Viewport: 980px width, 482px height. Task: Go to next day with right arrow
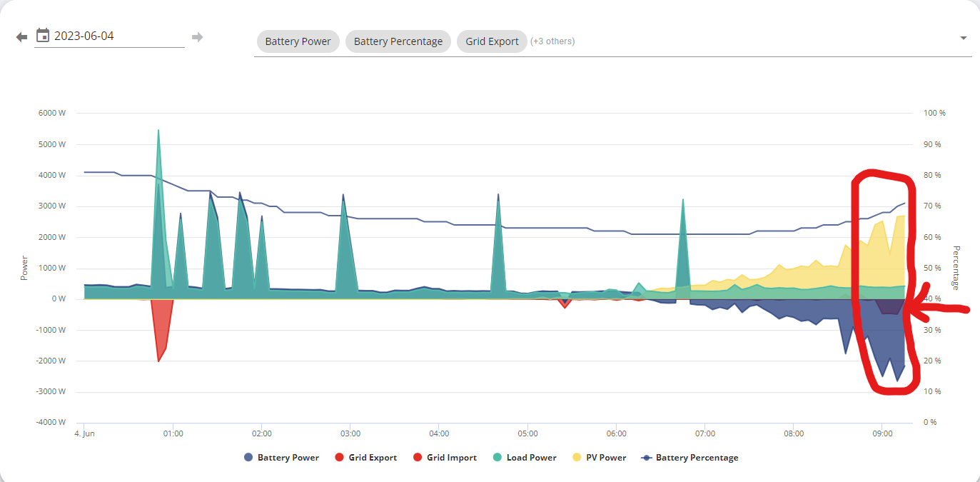pyautogui.click(x=198, y=36)
